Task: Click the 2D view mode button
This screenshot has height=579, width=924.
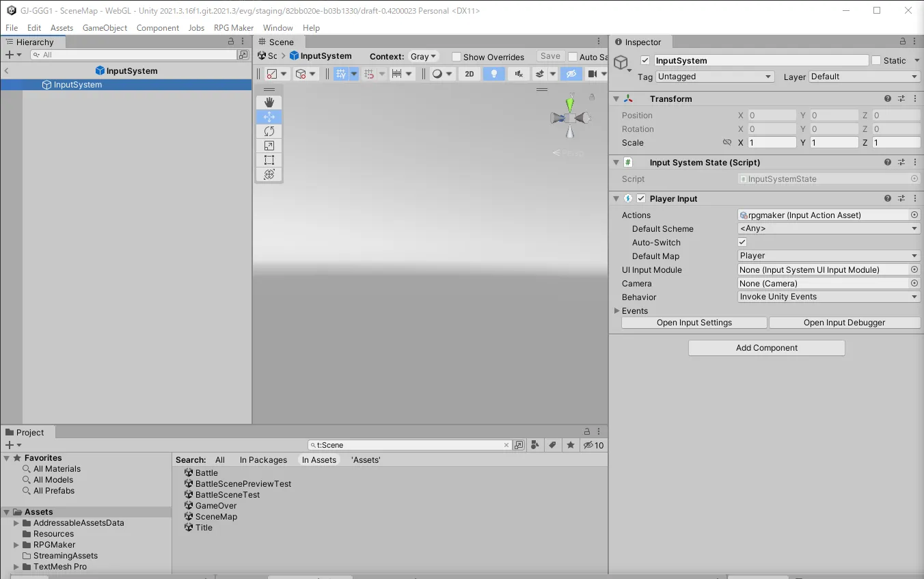Action: [469, 74]
